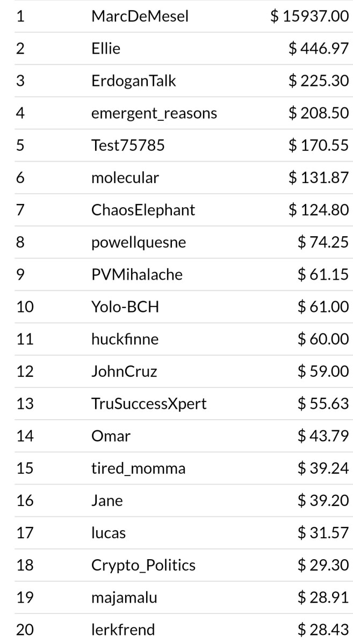The image size is (353, 644).
Task: Open ErdoganTalk user profile
Action: (133, 81)
